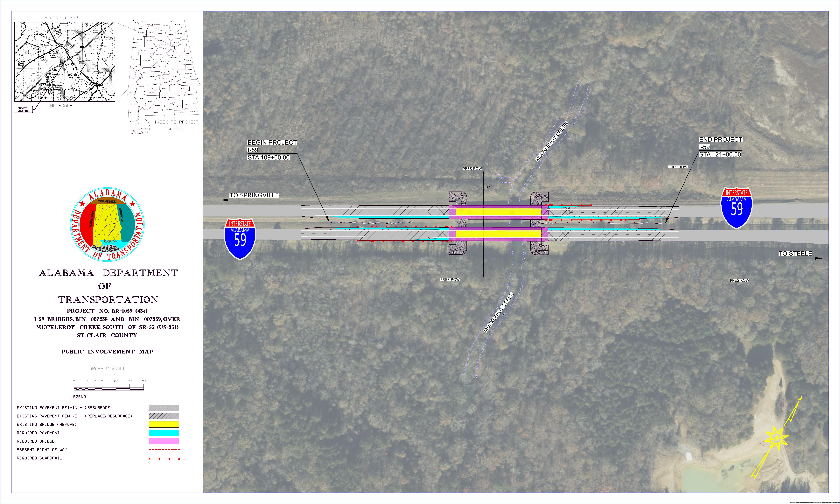
Task: Select the END PROJECT label
Action: (720, 140)
